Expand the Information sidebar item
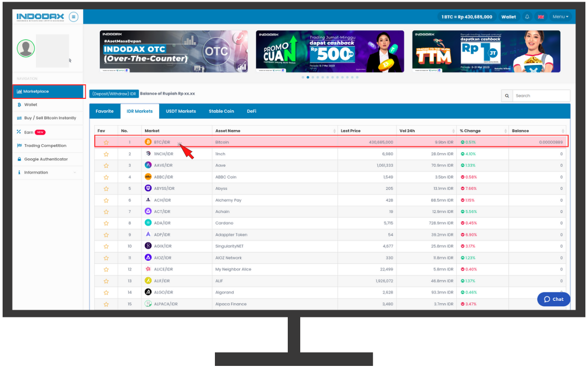The height and width of the screenshot is (368, 588). coord(48,173)
